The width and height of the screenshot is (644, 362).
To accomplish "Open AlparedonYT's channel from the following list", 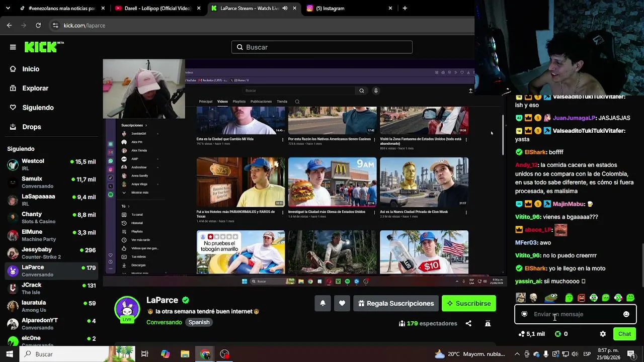I will tap(51, 324).
